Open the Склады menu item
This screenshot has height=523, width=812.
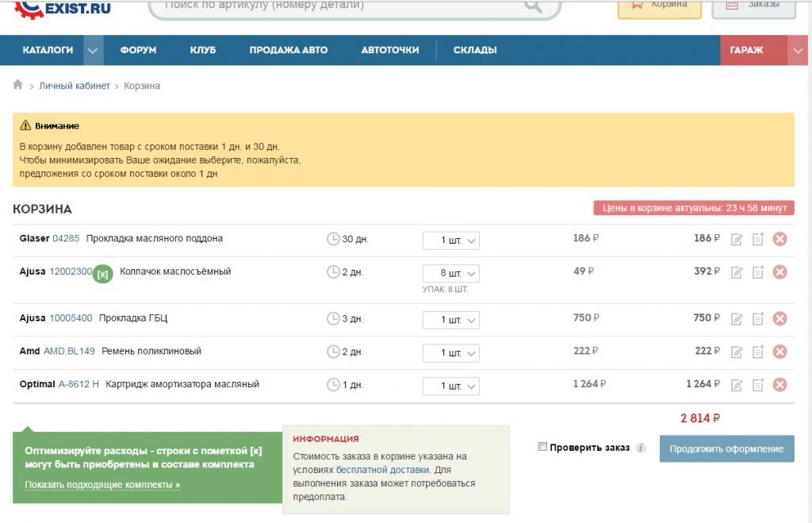(475, 50)
